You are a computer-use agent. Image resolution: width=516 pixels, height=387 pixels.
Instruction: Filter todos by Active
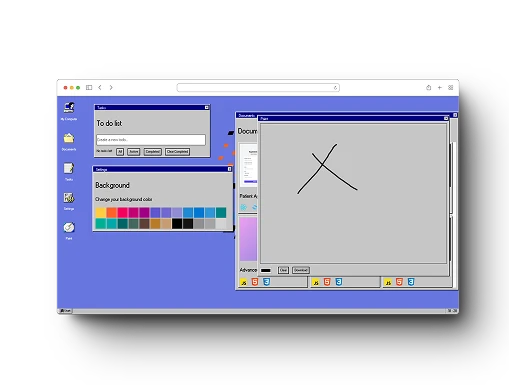134,152
